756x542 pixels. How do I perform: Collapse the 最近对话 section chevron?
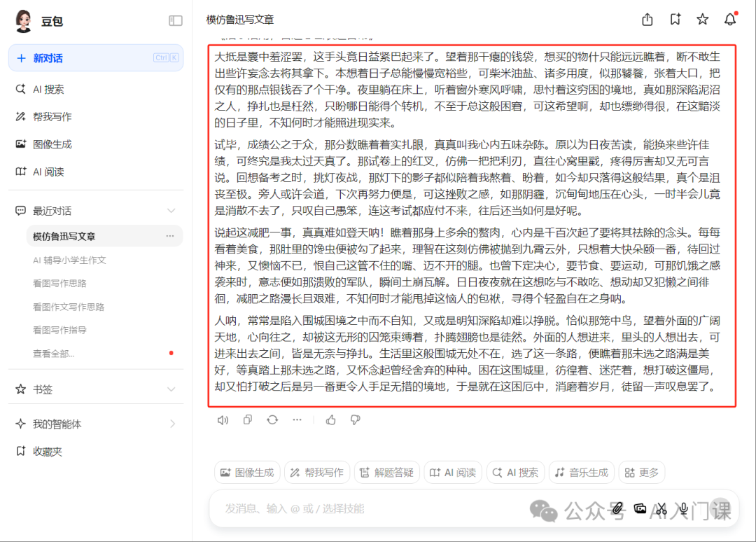coord(171,211)
